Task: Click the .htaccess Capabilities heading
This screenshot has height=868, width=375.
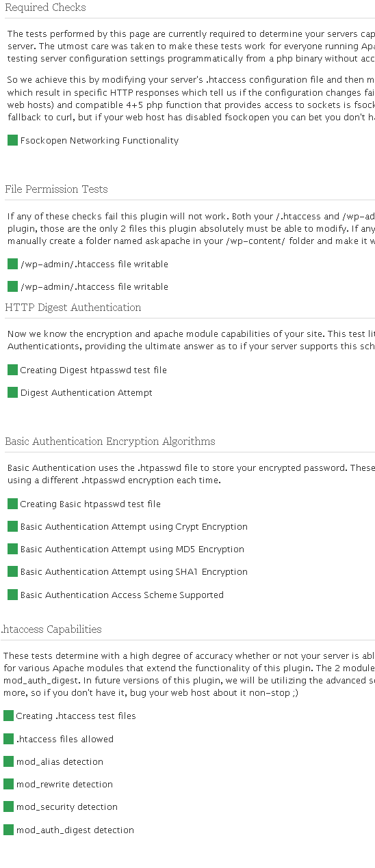Action: pos(51,629)
